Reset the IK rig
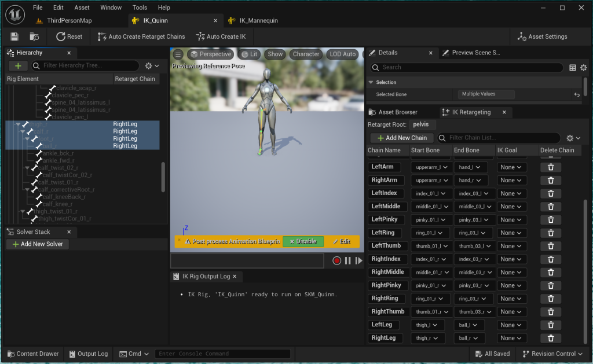 point(69,36)
